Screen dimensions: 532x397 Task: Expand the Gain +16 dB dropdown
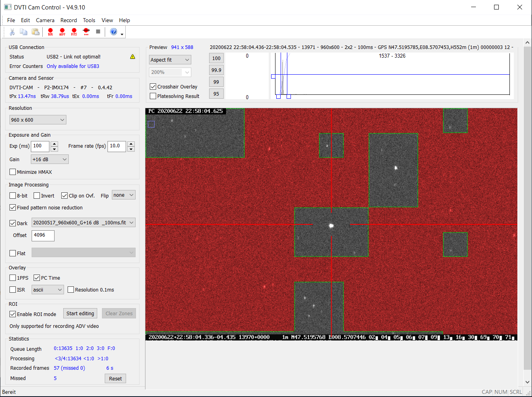49,159
